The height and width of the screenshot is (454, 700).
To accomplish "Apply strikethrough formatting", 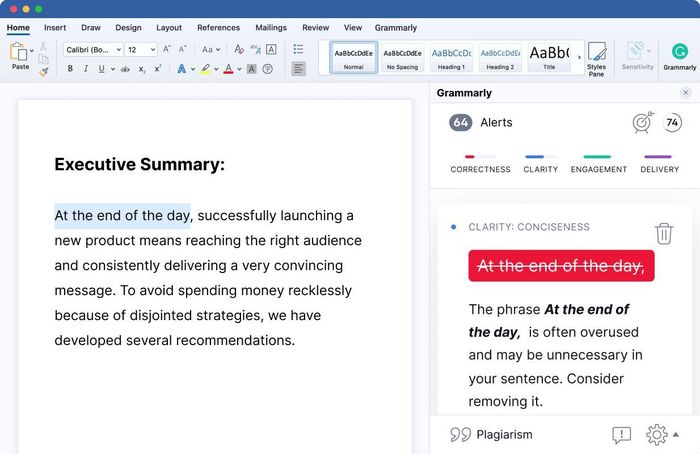I will click(x=125, y=69).
